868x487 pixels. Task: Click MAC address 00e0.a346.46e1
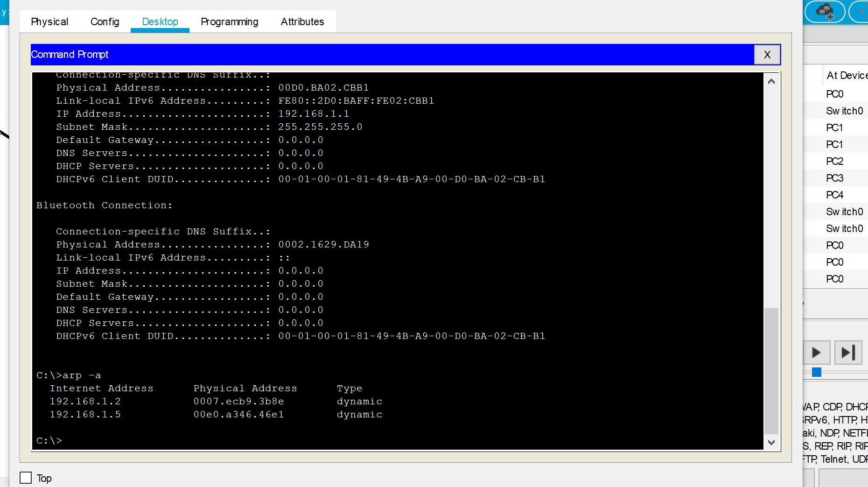point(239,414)
